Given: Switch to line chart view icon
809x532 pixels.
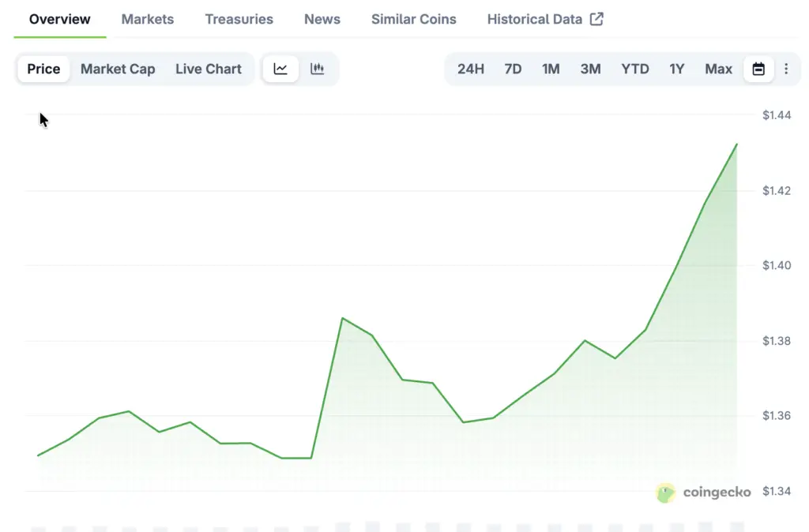Looking at the screenshot, I should tap(280, 69).
